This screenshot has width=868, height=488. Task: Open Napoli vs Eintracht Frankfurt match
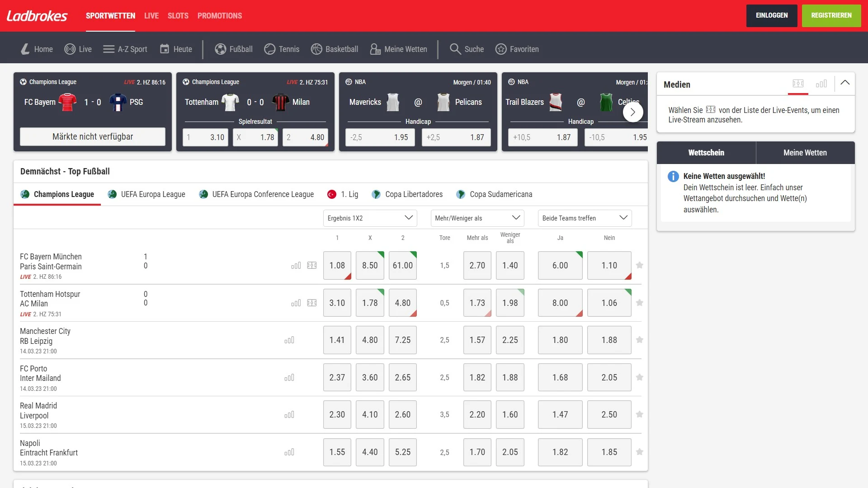[49, 448]
